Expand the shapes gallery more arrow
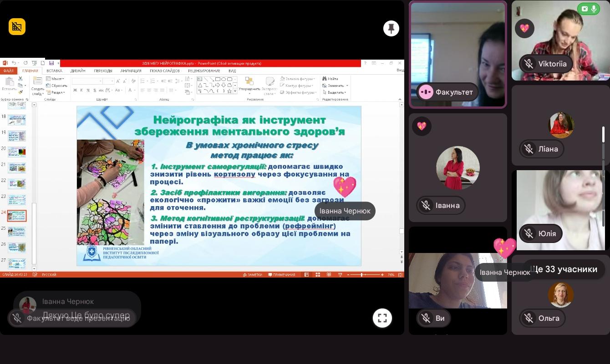 point(235,91)
